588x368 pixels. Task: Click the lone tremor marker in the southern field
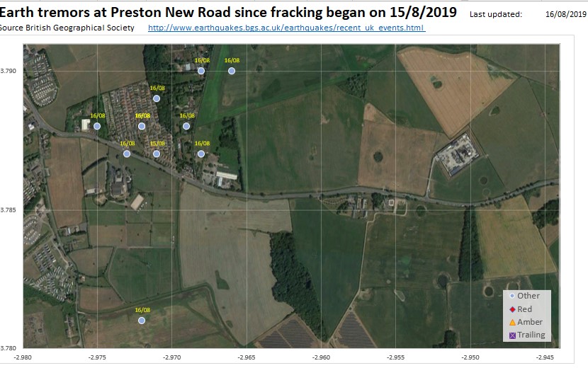point(142,321)
